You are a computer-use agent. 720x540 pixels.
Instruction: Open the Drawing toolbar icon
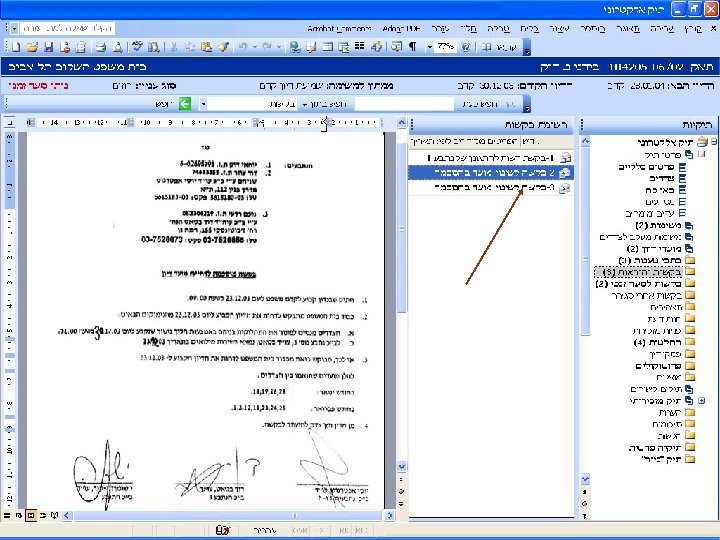[377, 47]
